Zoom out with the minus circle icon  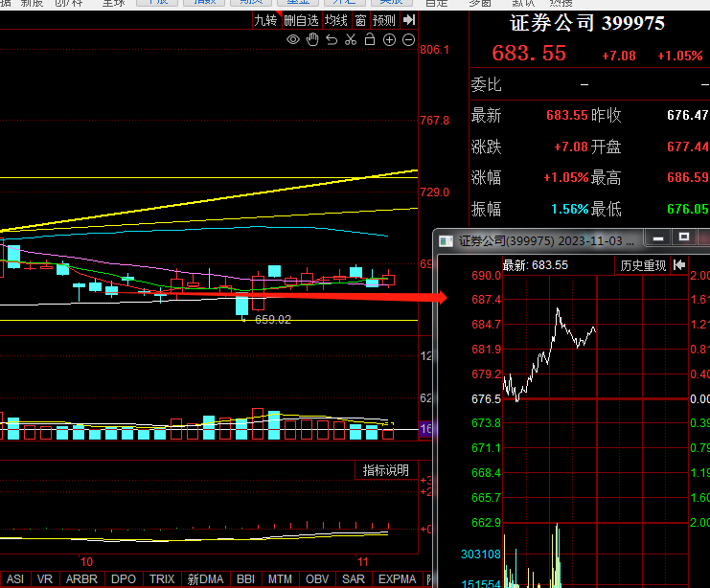(x=408, y=40)
